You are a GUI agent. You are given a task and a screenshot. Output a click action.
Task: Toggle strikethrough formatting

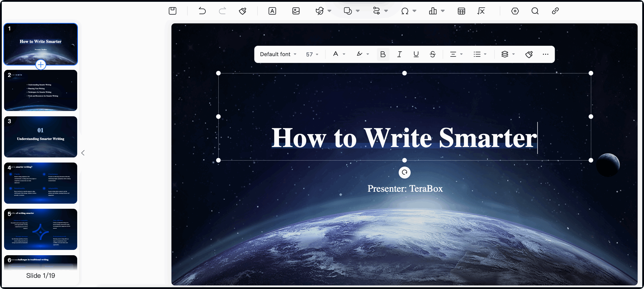coord(433,54)
